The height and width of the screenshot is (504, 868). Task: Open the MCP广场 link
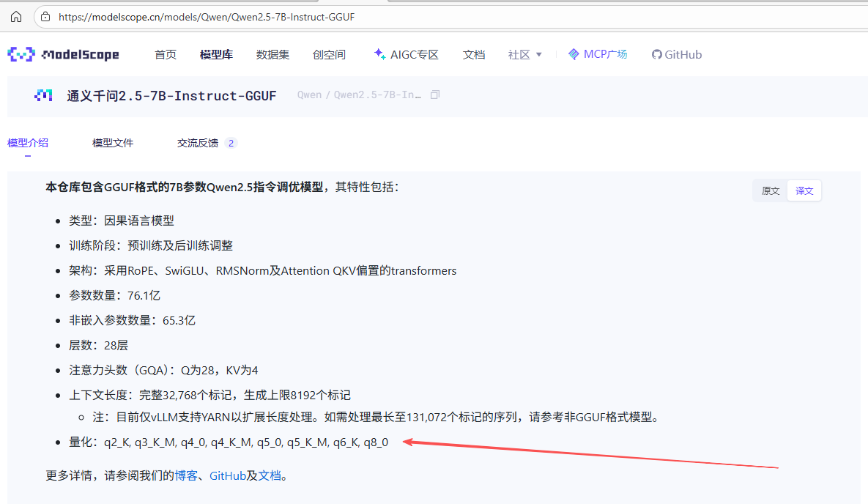598,54
